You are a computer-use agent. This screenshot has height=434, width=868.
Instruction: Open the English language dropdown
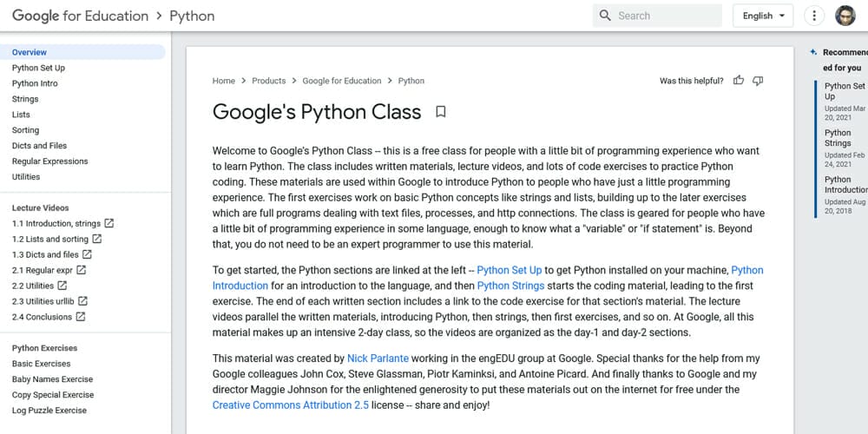click(x=763, y=16)
